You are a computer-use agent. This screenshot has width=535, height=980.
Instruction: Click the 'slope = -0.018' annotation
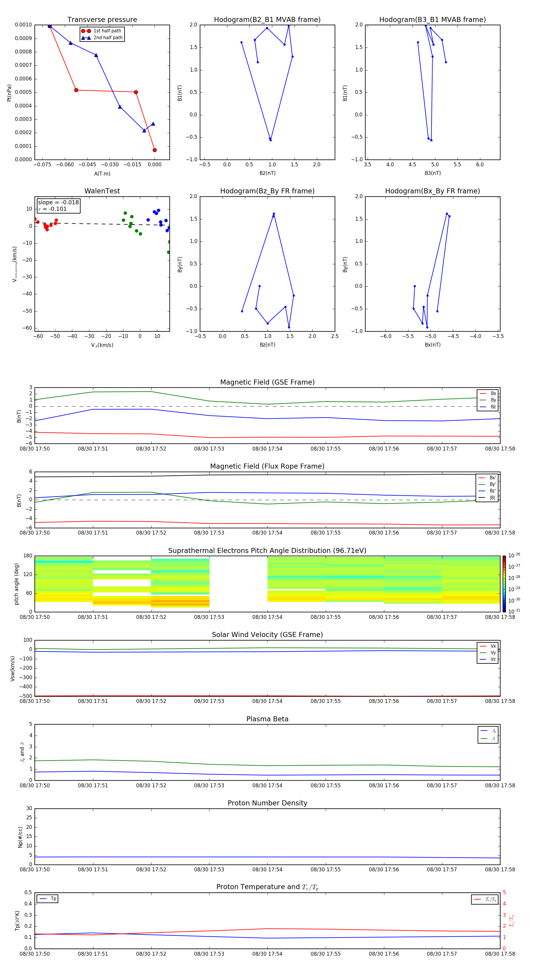(58, 203)
